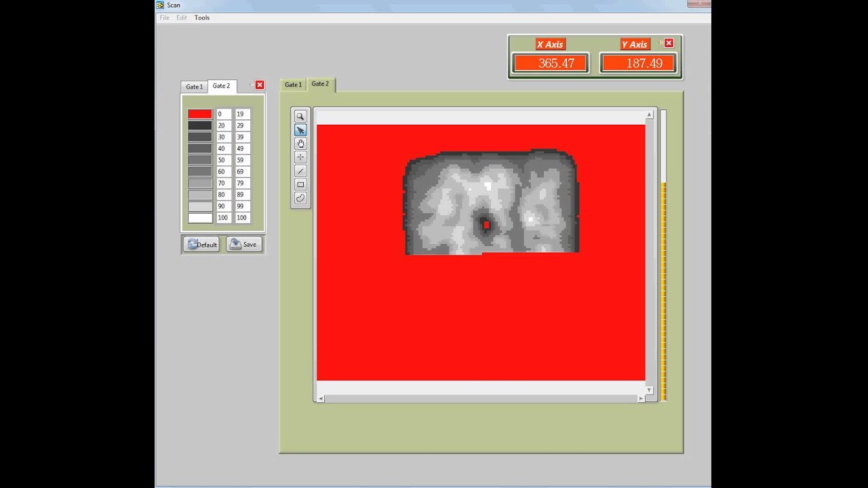868x488 pixels.
Task: Click the upper bound field showing 29
Action: [242, 125]
